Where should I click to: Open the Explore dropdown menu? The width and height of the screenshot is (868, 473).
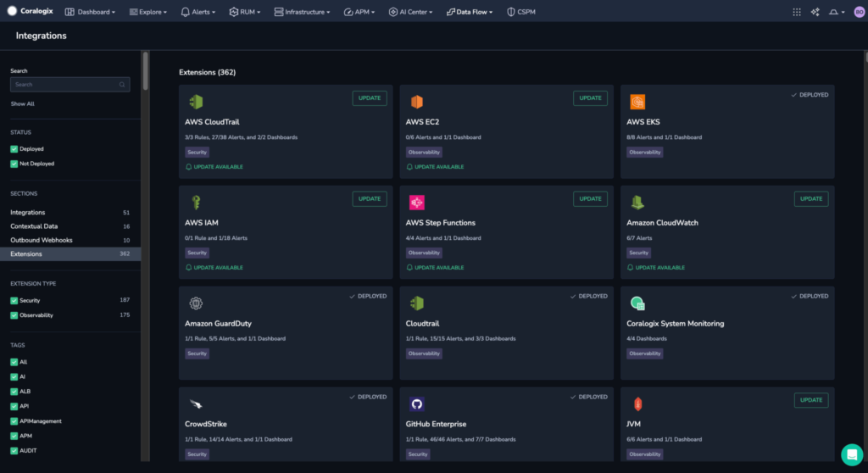[x=147, y=12]
